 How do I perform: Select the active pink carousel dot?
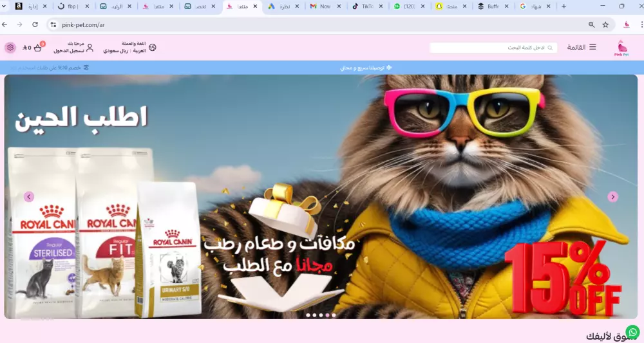tap(327, 315)
